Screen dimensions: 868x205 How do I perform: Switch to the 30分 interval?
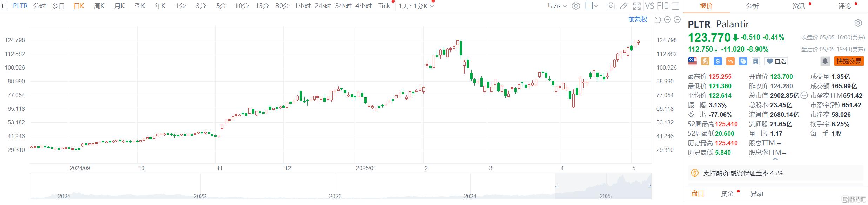click(x=282, y=6)
